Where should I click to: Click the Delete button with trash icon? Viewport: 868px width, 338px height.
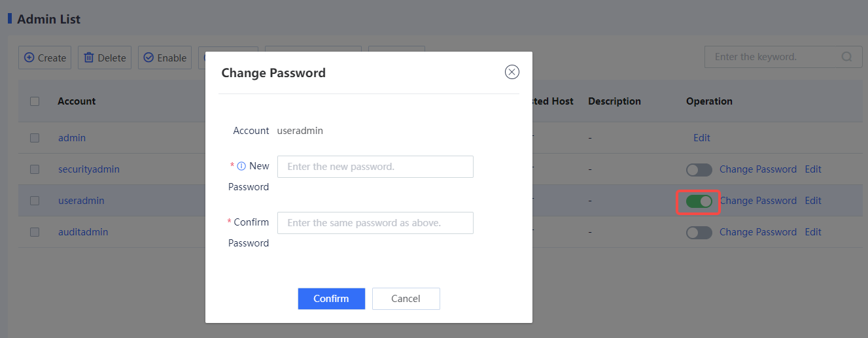105,58
